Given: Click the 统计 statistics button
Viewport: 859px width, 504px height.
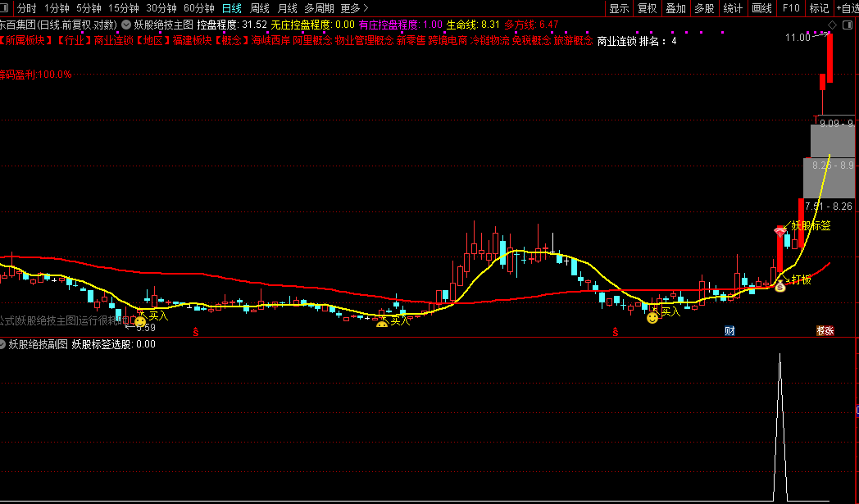Looking at the screenshot, I should coord(733,8).
